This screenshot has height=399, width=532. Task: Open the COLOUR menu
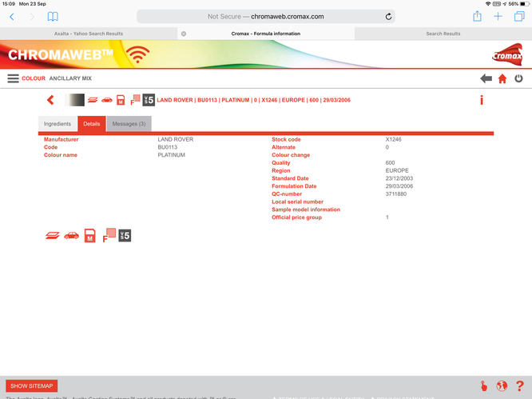point(34,78)
